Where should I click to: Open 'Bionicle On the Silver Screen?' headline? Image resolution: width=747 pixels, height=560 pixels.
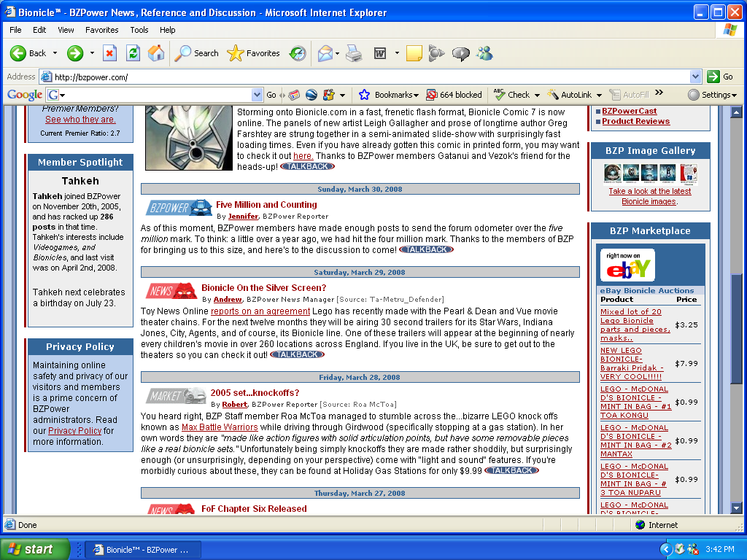point(263,287)
